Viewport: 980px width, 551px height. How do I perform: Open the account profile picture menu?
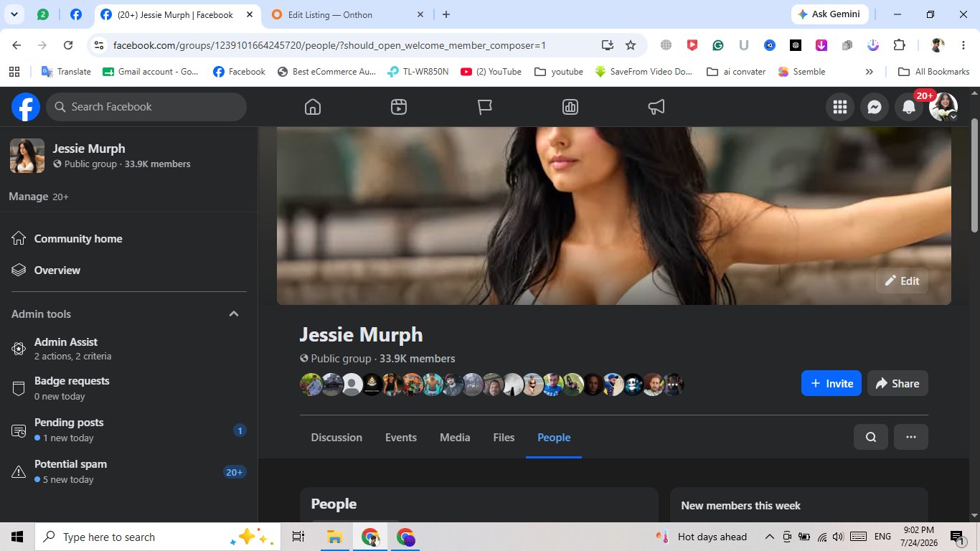point(943,107)
